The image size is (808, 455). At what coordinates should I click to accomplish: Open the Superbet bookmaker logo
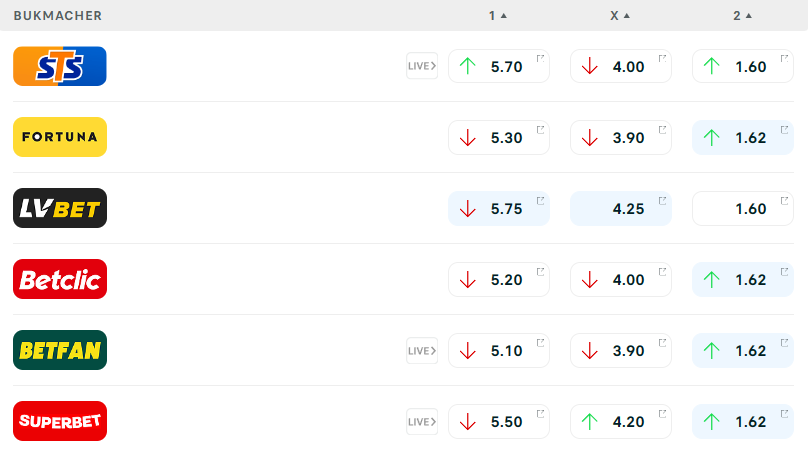coord(60,421)
